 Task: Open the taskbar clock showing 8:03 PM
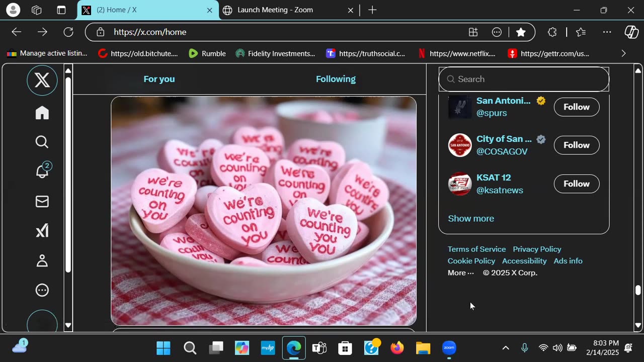tap(603, 348)
